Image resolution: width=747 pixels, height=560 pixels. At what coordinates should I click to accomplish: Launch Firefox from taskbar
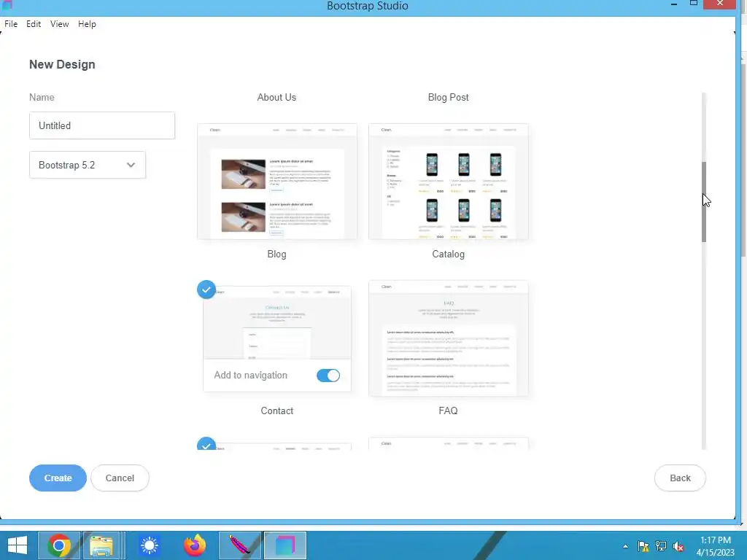coord(194,545)
